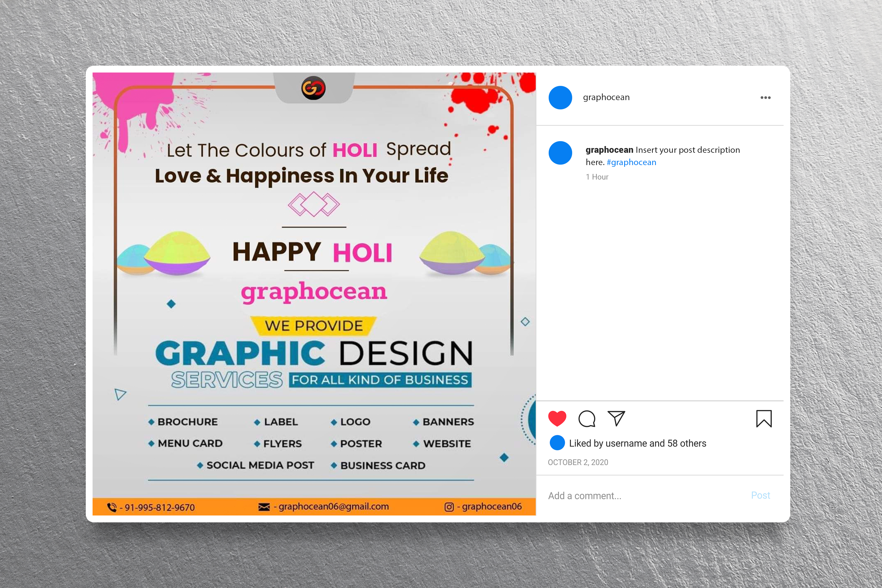Click the faded Post button
The height and width of the screenshot is (588, 882).
[760, 495]
